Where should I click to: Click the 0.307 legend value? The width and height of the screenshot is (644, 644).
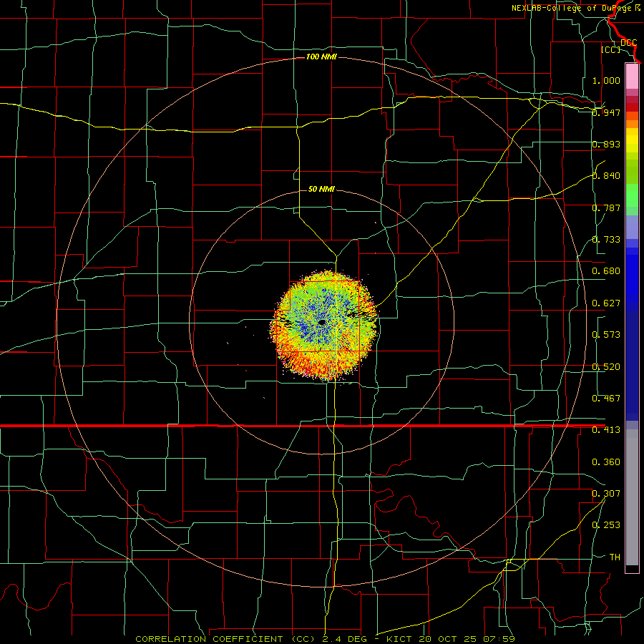606,494
